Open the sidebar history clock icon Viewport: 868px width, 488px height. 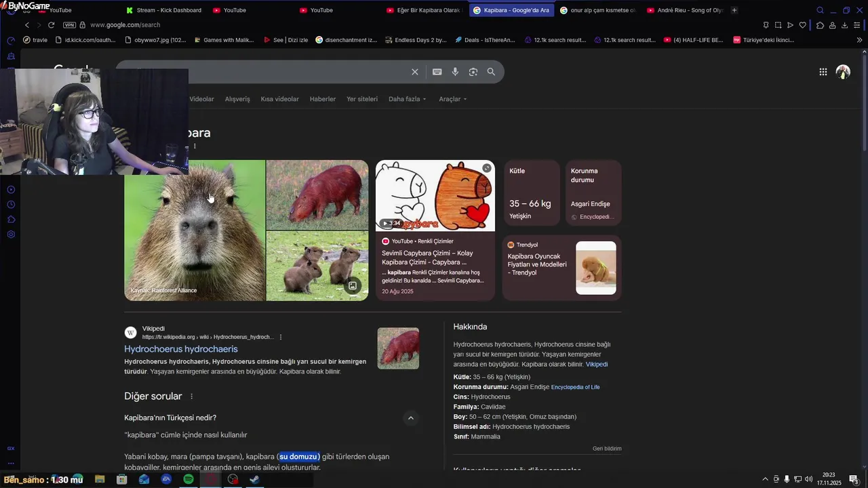coord(11,205)
